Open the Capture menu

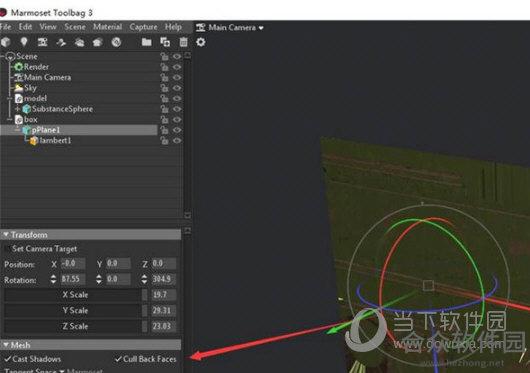(143, 27)
